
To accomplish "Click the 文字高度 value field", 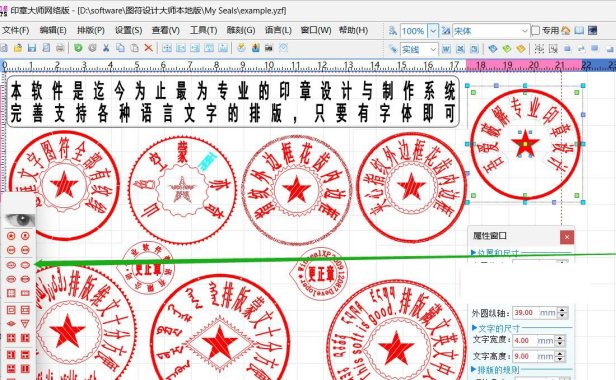I will click(x=524, y=356).
